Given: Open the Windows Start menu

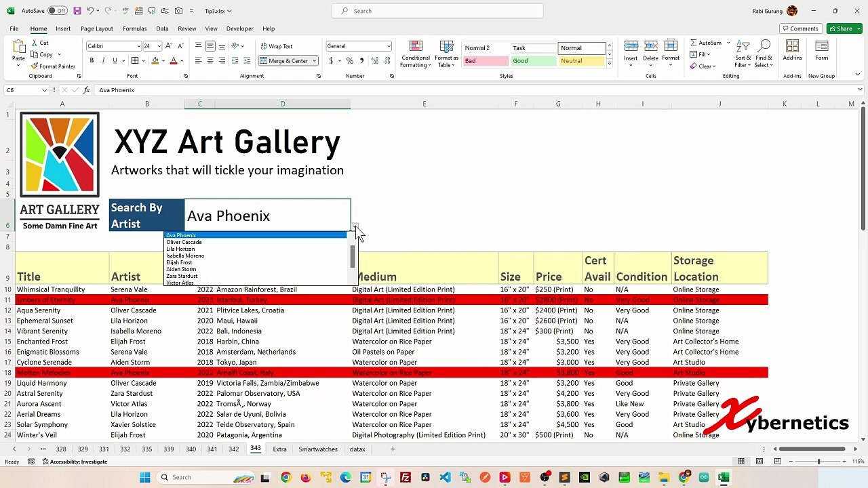Looking at the screenshot, I should [145, 477].
